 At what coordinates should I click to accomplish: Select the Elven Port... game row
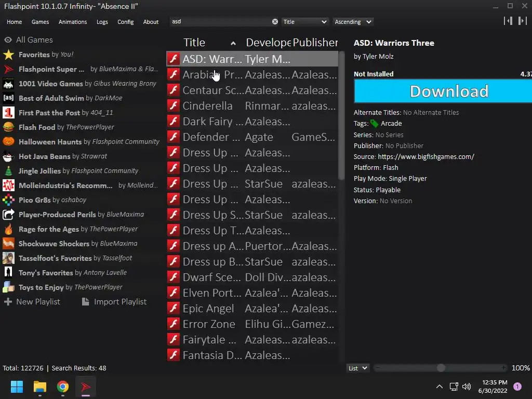pos(252,293)
